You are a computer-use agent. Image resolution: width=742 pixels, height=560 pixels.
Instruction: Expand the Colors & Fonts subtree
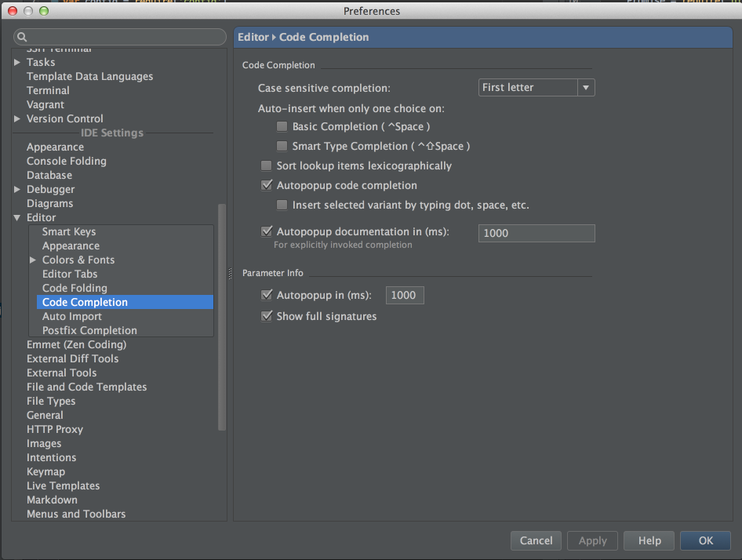tap(33, 260)
